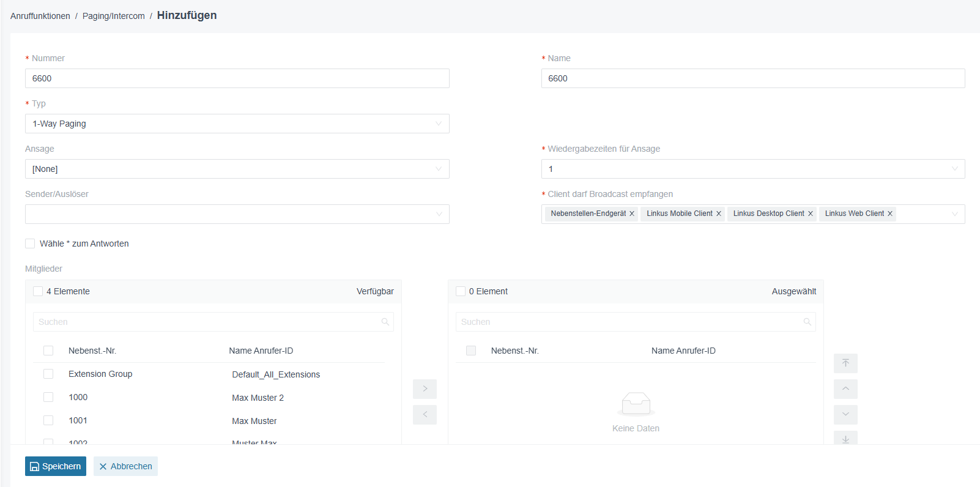Viewport: 980px width, 487px height.
Task: Move selected members back to available list
Action: click(425, 415)
